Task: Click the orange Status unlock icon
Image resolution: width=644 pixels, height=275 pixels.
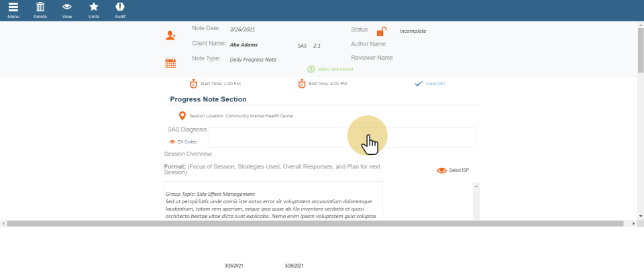Action: (x=381, y=32)
